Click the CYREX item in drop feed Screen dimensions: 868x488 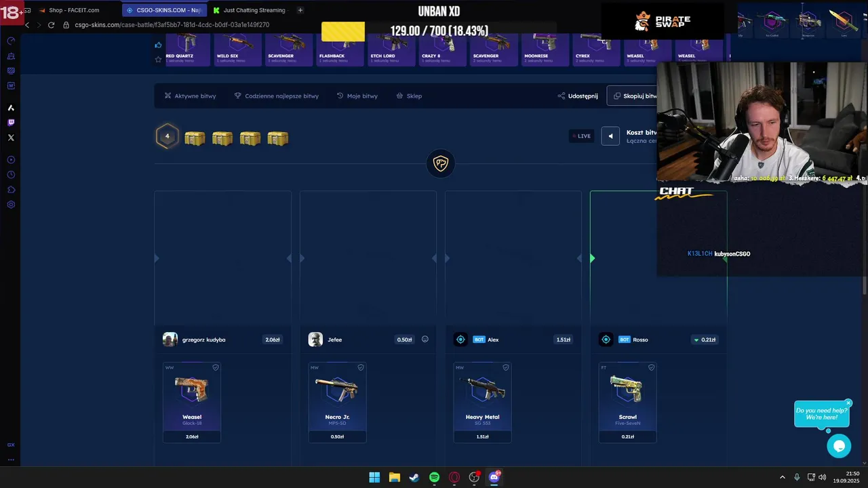597,49
